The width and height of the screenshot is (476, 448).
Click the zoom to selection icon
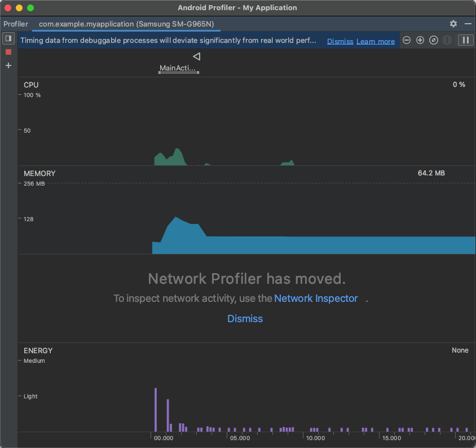(447, 40)
